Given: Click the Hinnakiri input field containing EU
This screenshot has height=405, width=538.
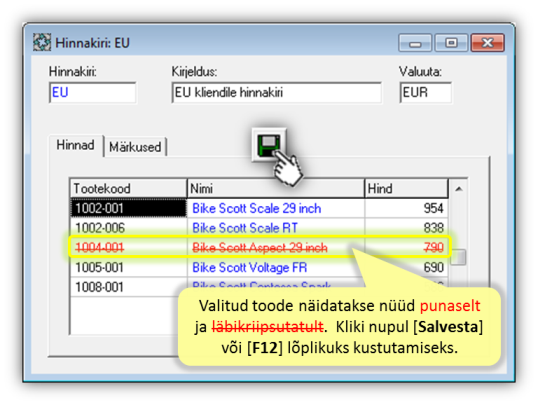Looking at the screenshot, I should tap(93, 92).
